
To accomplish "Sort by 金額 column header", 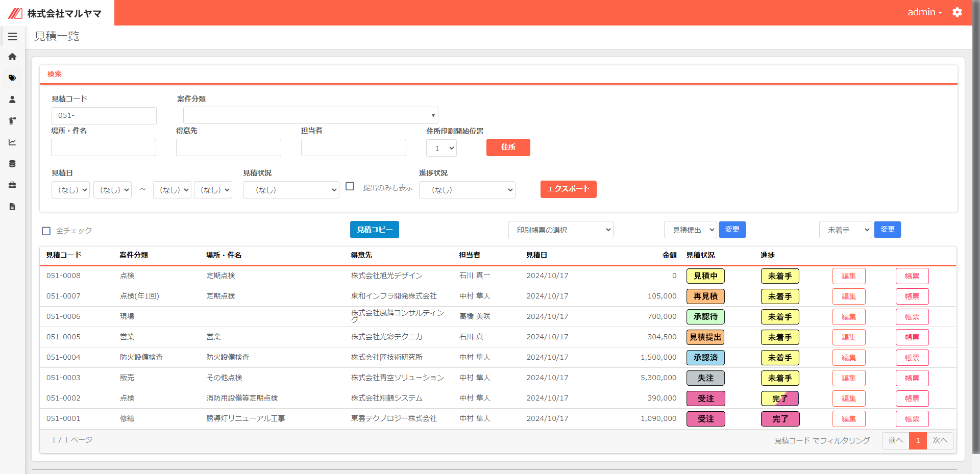I will (x=670, y=255).
